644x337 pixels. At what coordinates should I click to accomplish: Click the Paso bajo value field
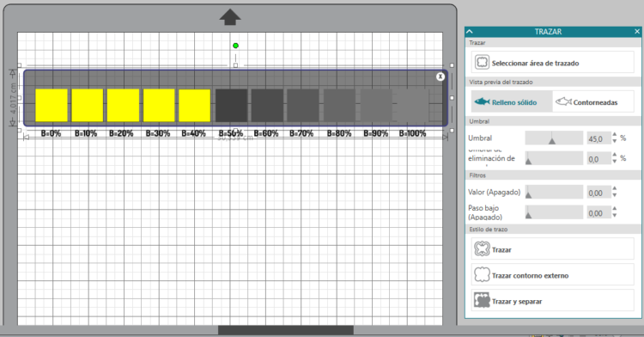coord(598,212)
